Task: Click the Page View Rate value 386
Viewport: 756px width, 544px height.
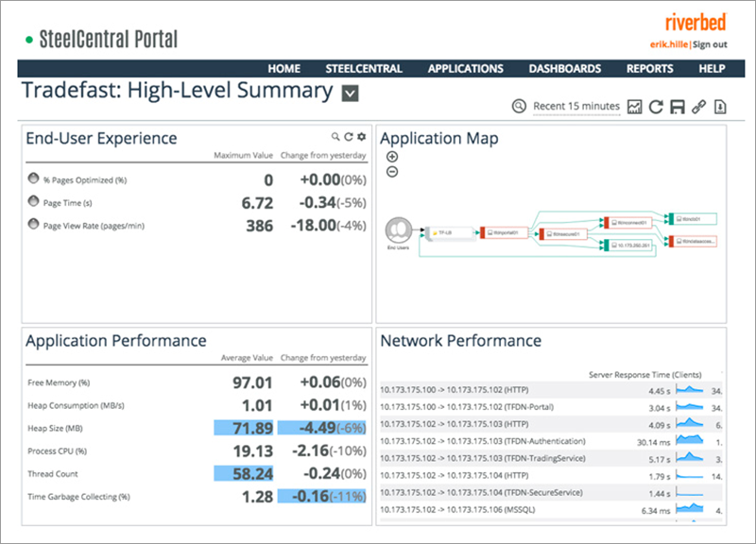Action: pos(259,226)
